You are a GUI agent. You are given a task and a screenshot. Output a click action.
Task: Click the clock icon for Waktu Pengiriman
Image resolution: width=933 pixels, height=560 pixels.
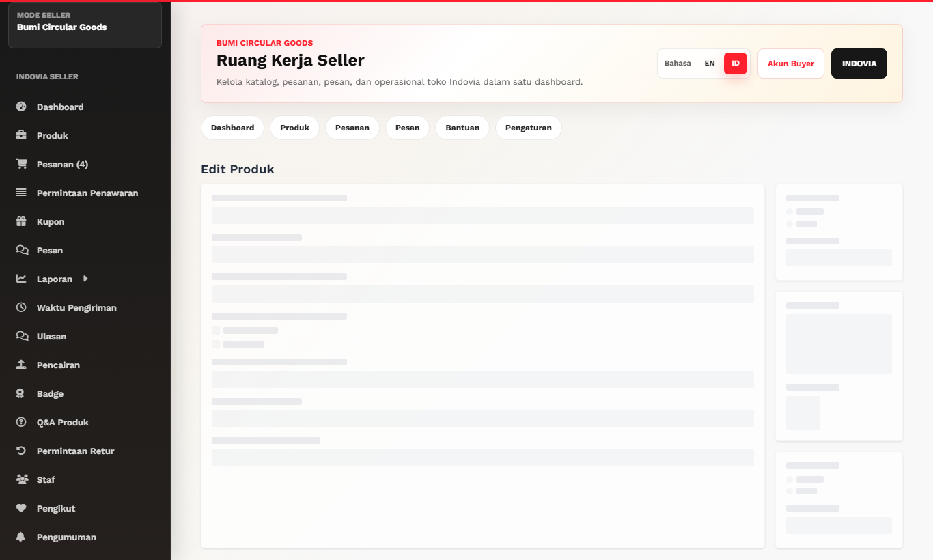click(21, 307)
